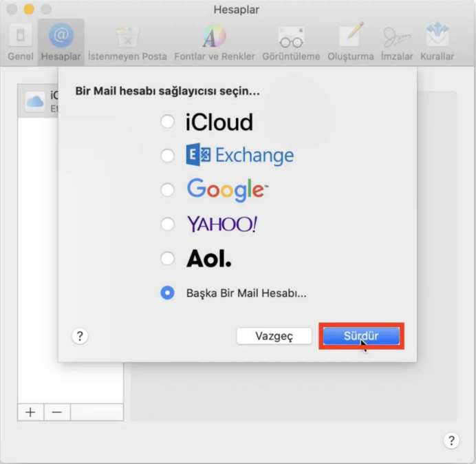The width and height of the screenshot is (476, 464).
Task: Click Başka Bir Mail Hesabı... label
Action: tap(246, 293)
